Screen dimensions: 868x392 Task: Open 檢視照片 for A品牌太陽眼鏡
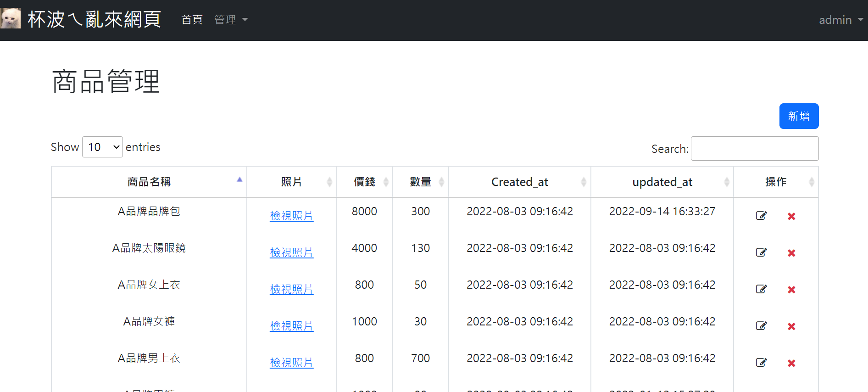click(x=291, y=252)
